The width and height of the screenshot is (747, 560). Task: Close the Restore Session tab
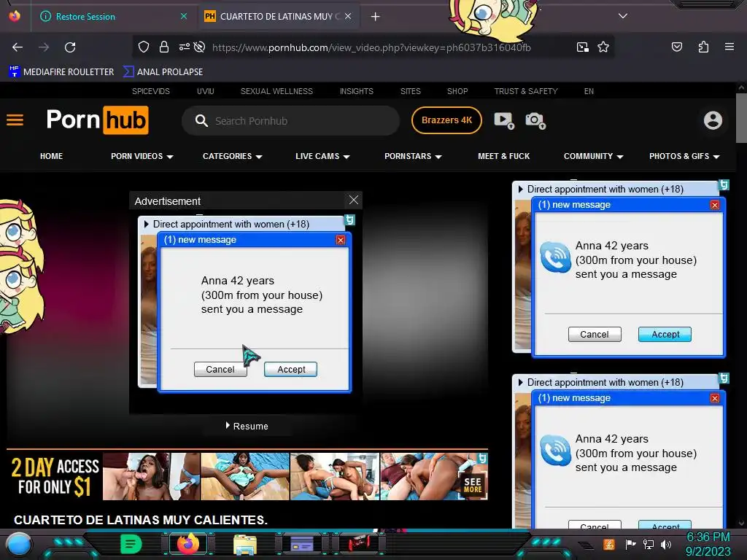(x=183, y=16)
